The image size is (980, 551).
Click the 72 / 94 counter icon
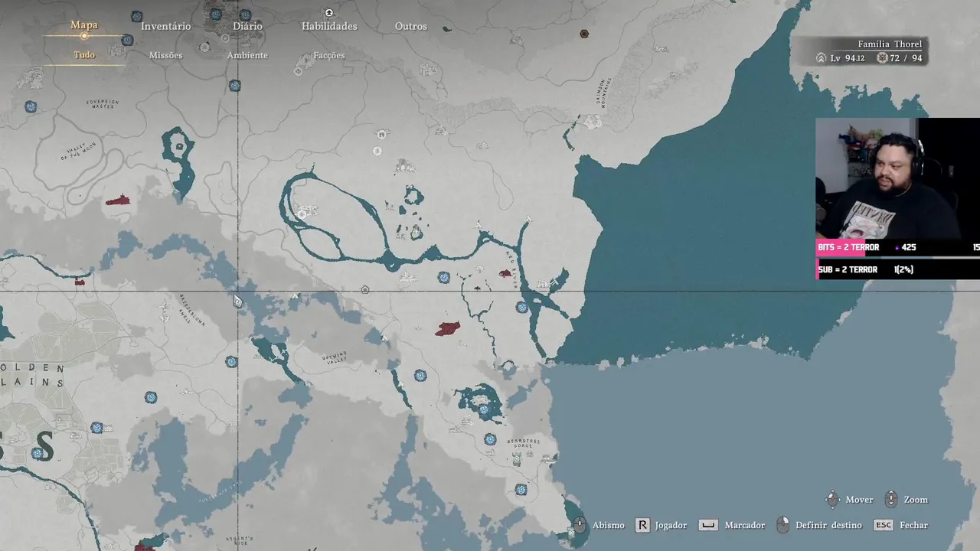tap(882, 58)
